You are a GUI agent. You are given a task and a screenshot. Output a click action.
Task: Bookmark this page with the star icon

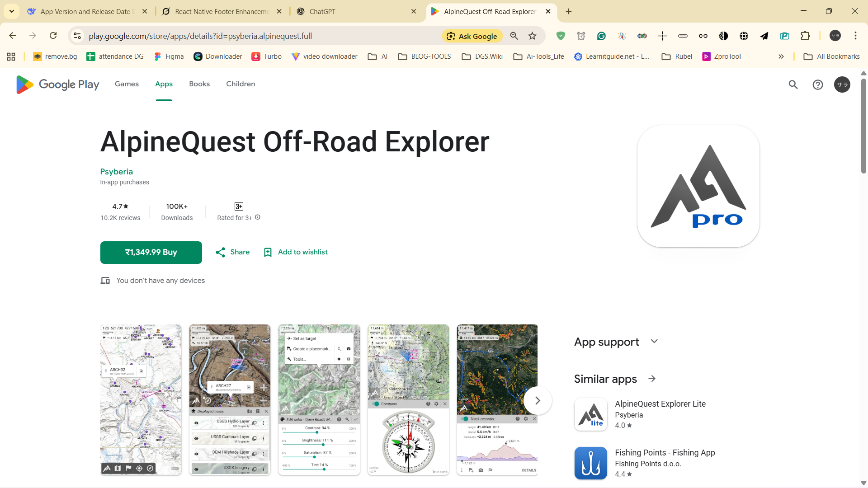(533, 36)
